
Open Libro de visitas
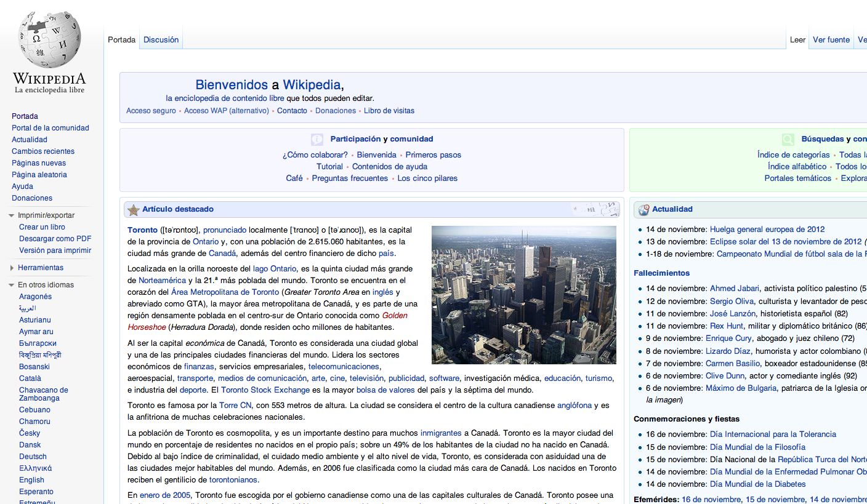(x=389, y=111)
